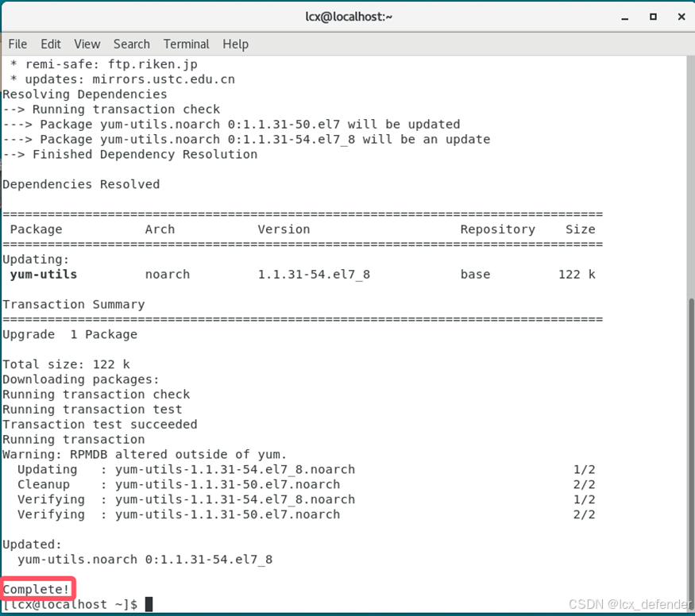Image resolution: width=695 pixels, height=616 pixels.
Task: Click the 'Downloading packages:' line
Action: click(x=81, y=379)
